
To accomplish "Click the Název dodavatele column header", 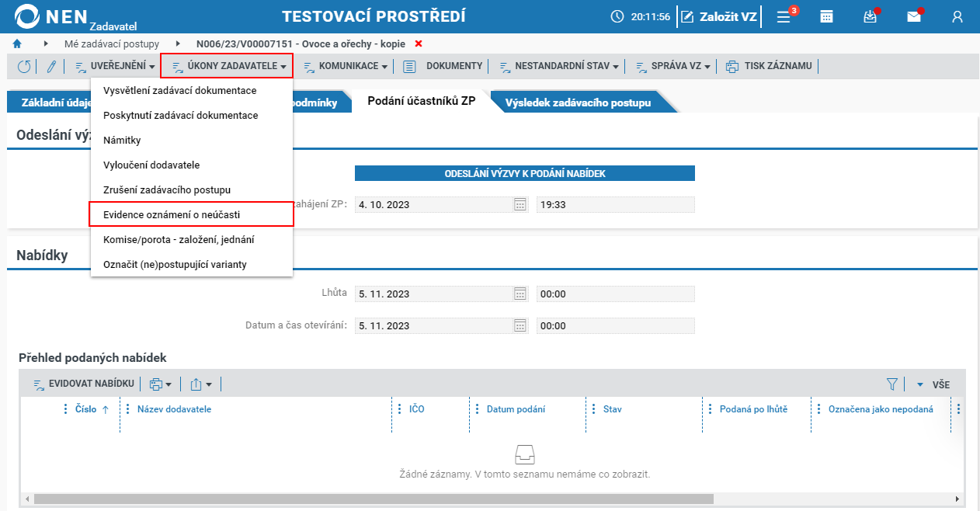I will [174, 409].
